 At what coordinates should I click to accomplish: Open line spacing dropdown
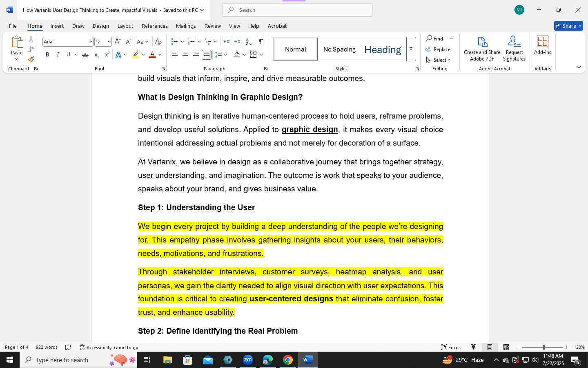tap(221, 55)
